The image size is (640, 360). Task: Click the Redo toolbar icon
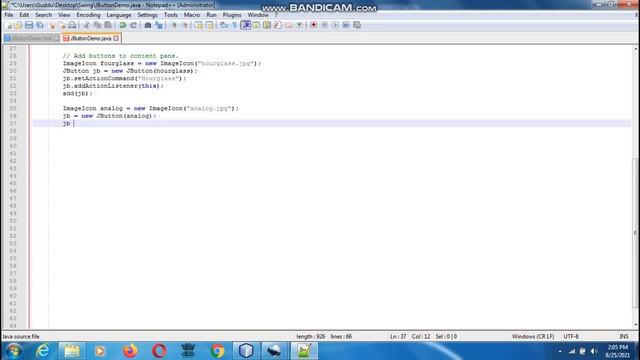tap(133, 25)
